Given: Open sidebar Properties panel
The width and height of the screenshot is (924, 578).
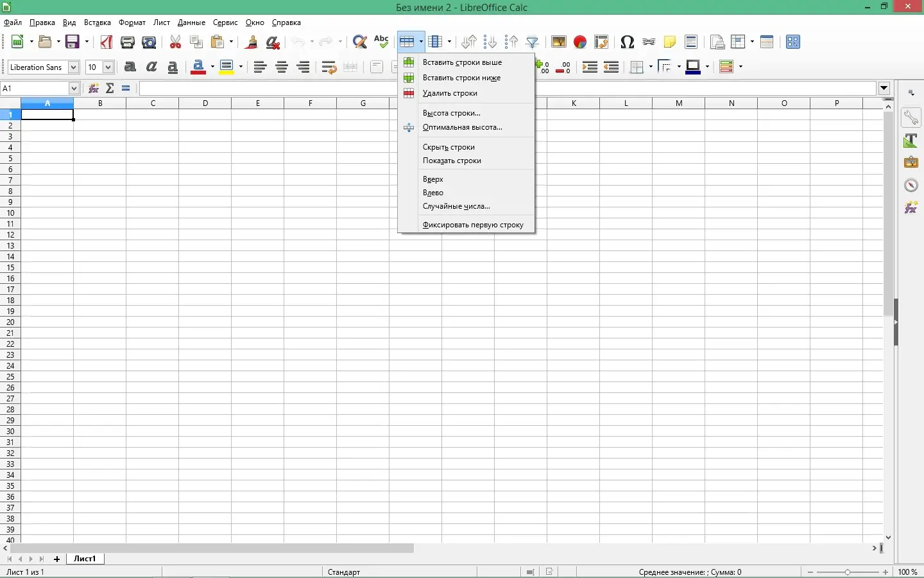Looking at the screenshot, I should (911, 118).
